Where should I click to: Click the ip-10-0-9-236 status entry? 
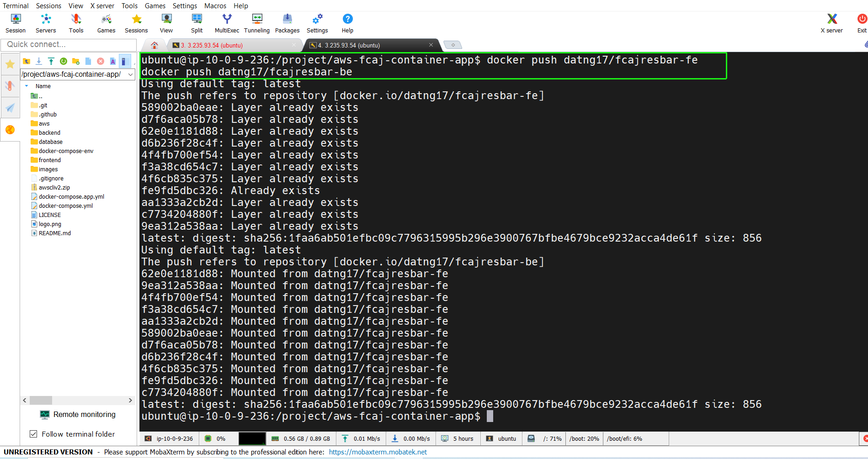tap(169, 439)
